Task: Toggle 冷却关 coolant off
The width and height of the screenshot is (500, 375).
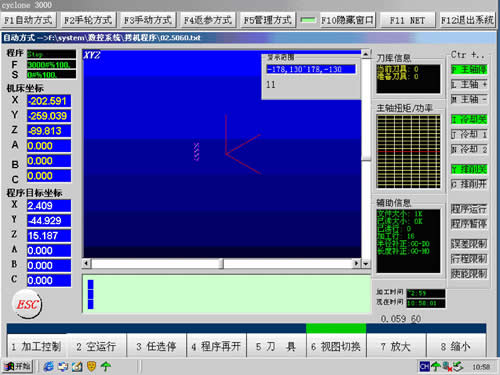Action: click(x=469, y=119)
